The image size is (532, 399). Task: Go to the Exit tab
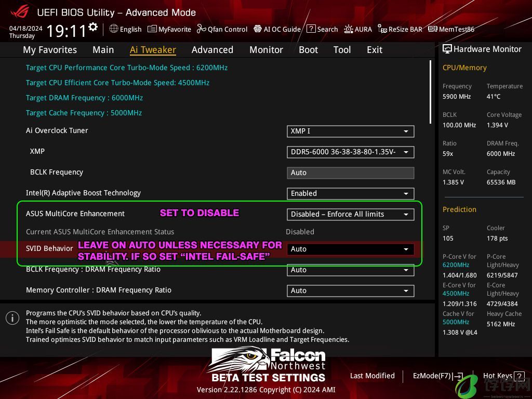coord(375,50)
